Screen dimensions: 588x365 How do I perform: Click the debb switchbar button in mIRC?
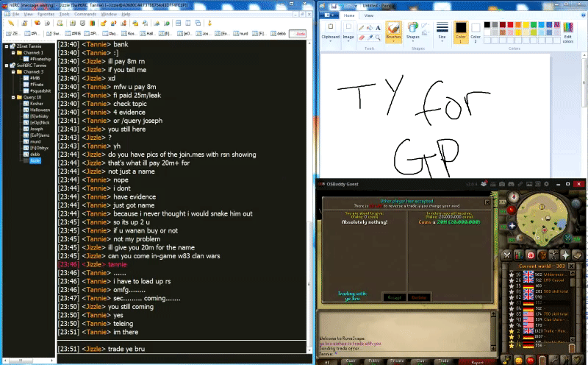pyautogui.click(x=279, y=33)
